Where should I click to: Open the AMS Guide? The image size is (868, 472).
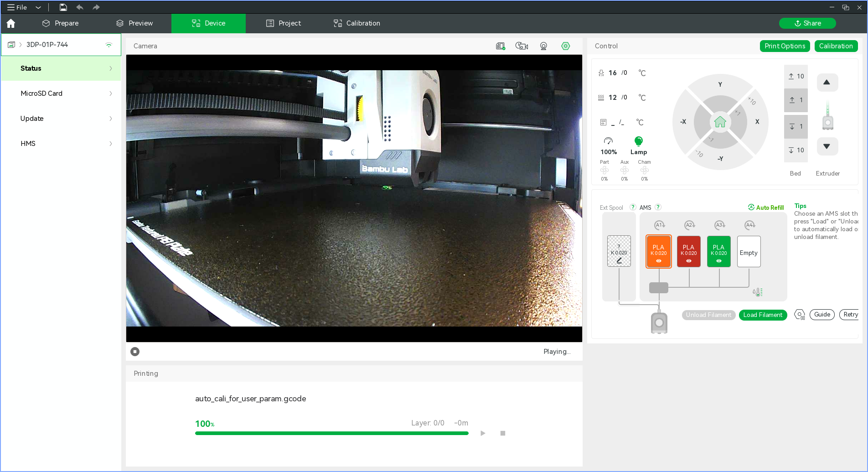(822, 315)
